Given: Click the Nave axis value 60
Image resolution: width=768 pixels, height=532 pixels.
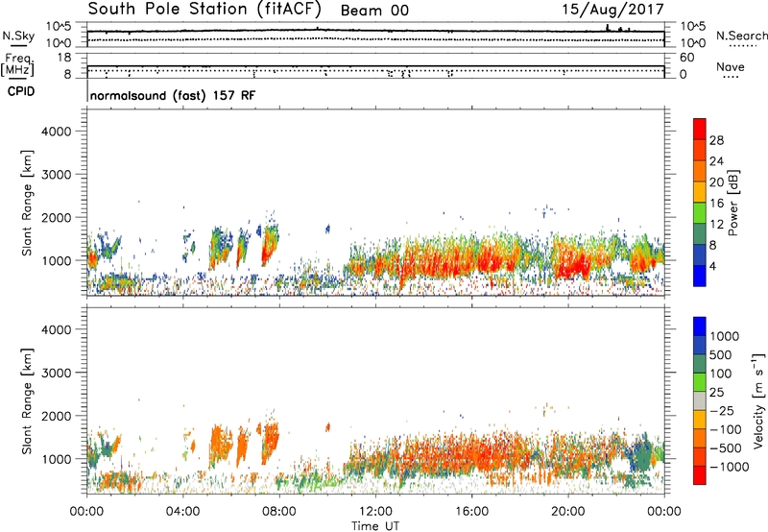Looking at the screenshot, I should (687, 58).
